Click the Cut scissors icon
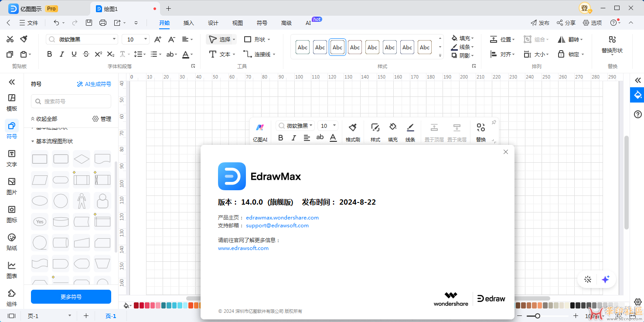This screenshot has height=322, width=644. point(10,39)
